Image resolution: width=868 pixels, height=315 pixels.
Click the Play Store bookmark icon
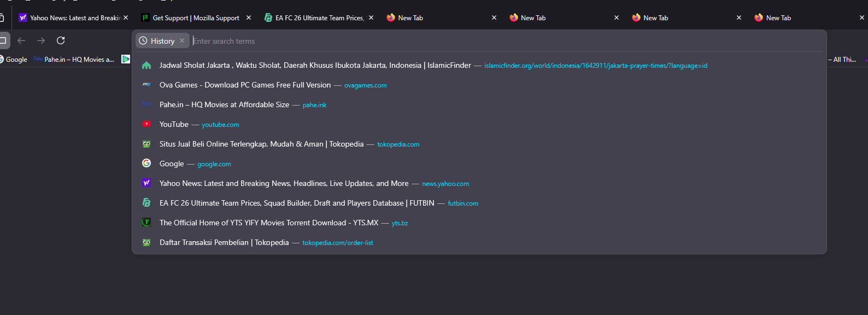(x=126, y=59)
